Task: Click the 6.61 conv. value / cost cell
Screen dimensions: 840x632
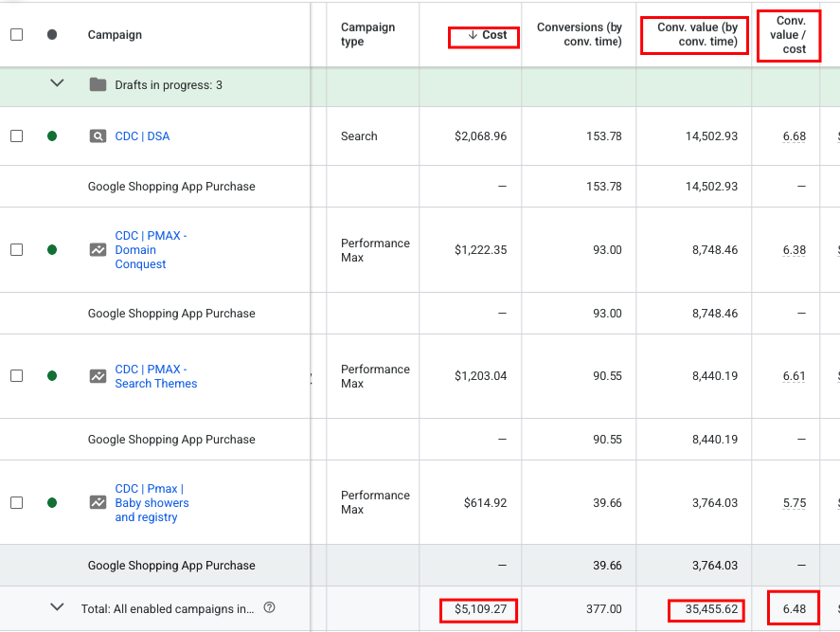Action: pos(794,376)
